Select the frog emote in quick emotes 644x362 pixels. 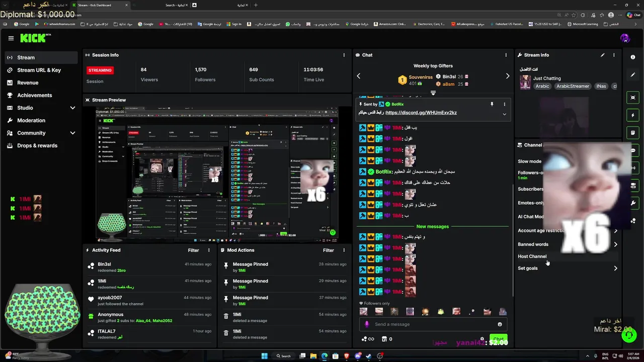[x=441, y=312]
